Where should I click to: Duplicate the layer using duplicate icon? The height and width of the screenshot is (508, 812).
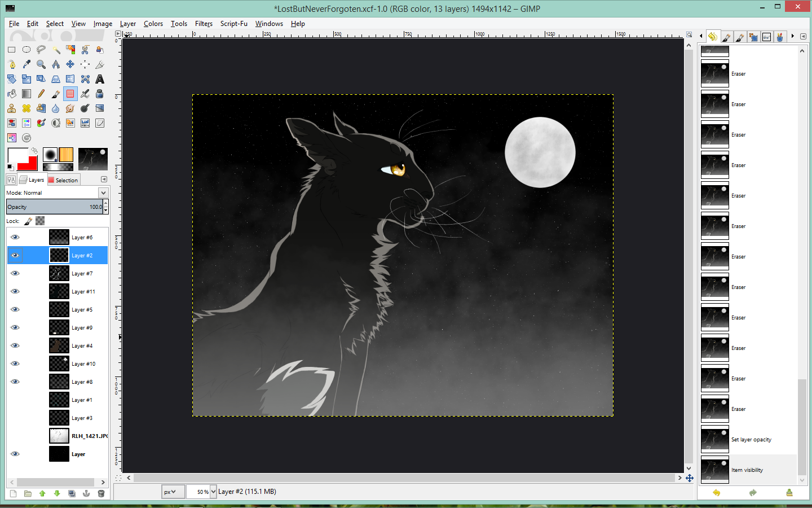(x=72, y=493)
